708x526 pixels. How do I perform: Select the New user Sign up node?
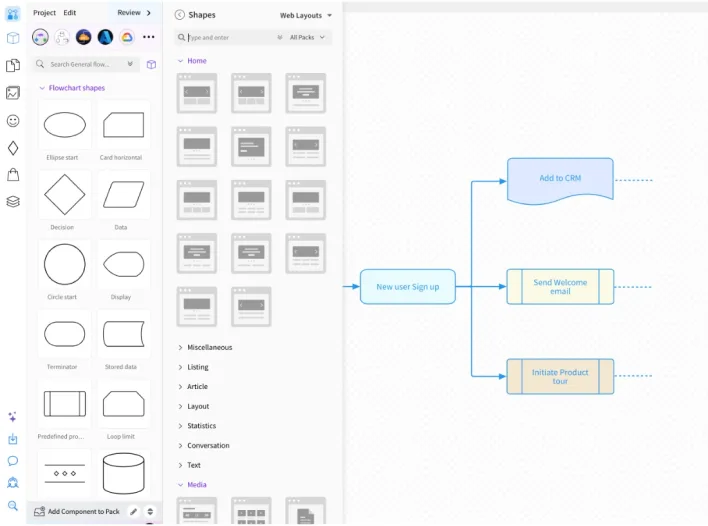coord(408,287)
